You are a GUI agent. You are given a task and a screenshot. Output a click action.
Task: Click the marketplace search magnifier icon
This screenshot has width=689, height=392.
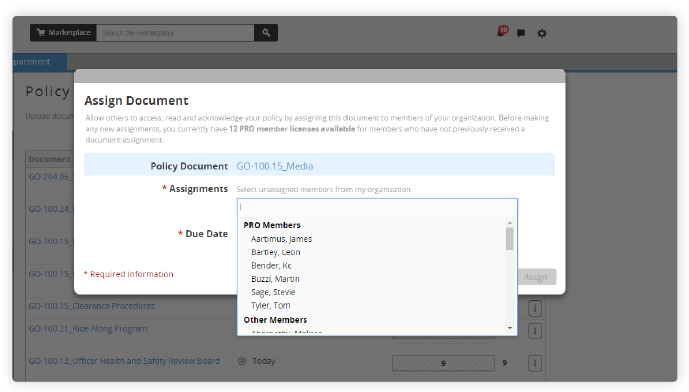pyautogui.click(x=266, y=33)
